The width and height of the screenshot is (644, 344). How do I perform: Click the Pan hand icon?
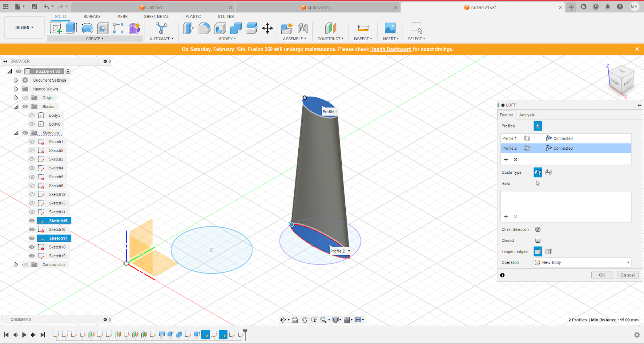[304, 320]
